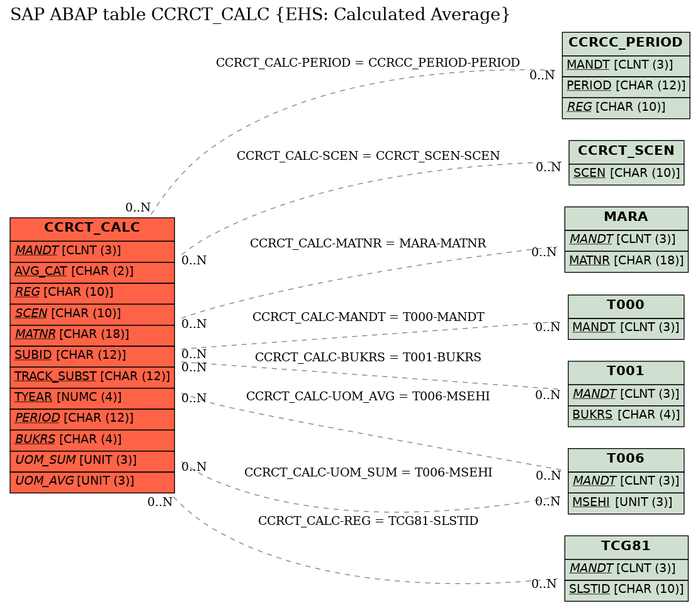Image resolution: width=700 pixels, height=608 pixels.
Task: Select MATNR [CHAR (18)] in the MARA table
Action: click(626, 261)
